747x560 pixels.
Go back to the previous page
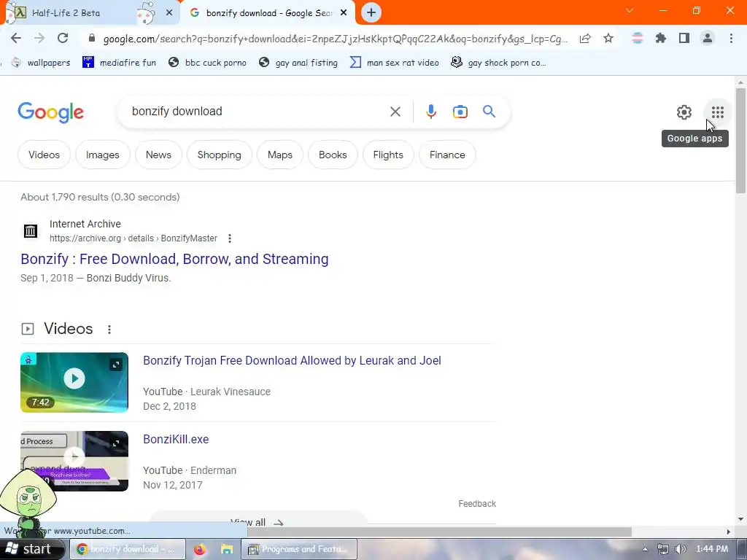click(16, 38)
